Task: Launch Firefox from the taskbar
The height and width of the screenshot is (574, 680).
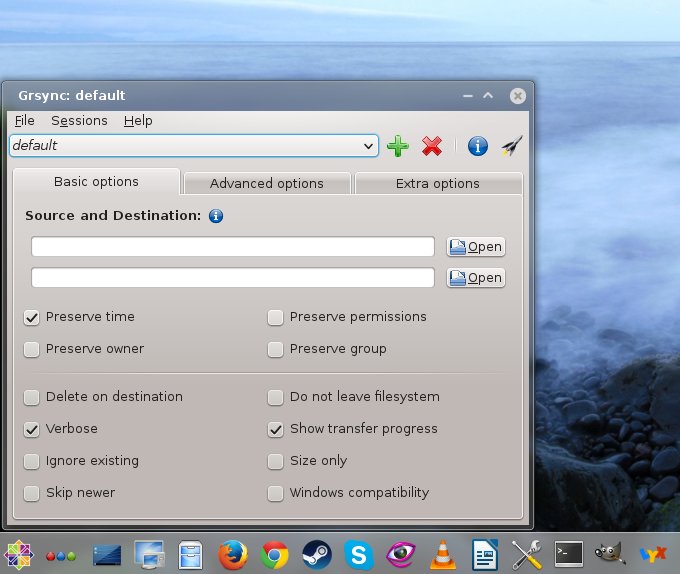Action: (x=233, y=553)
